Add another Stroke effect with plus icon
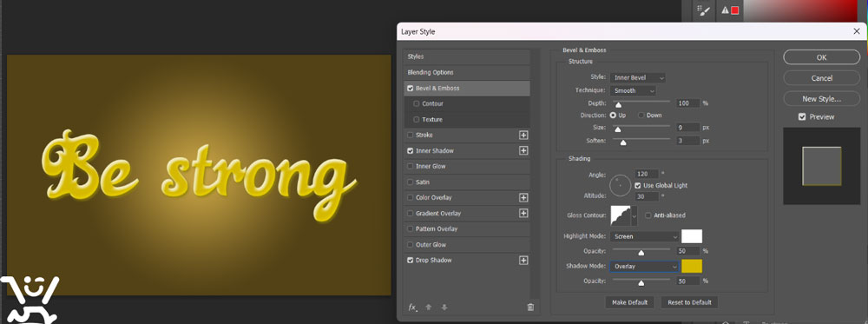868x324 pixels. (523, 136)
